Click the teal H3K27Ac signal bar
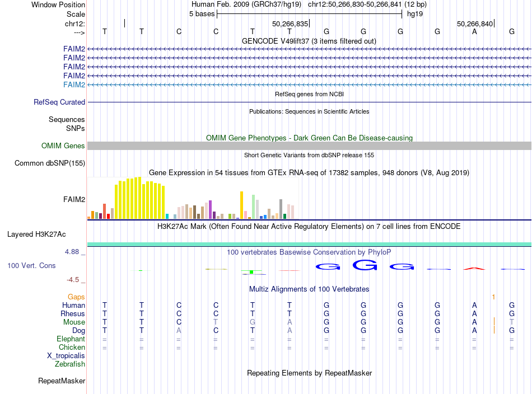 309,245
